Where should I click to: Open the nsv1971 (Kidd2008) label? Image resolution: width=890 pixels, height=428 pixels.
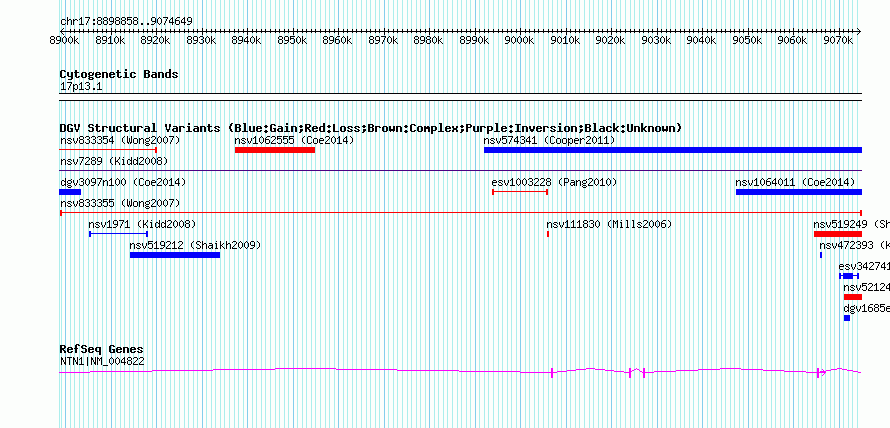pos(142,224)
